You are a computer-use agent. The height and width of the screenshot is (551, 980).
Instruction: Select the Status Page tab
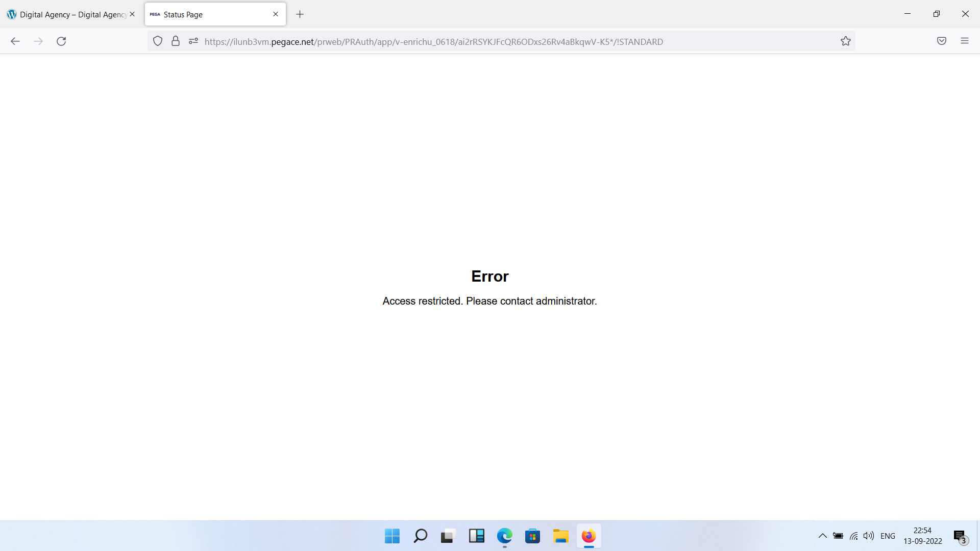tap(215, 14)
